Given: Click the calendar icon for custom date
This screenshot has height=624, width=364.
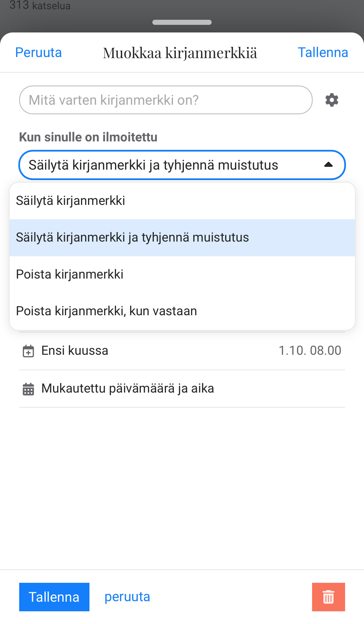Looking at the screenshot, I should pyautogui.click(x=28, y=389).
